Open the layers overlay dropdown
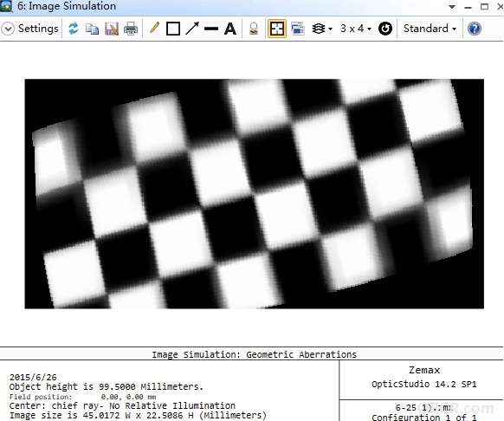Viewport: 504px width, 421px height. [x=322, y=29]
